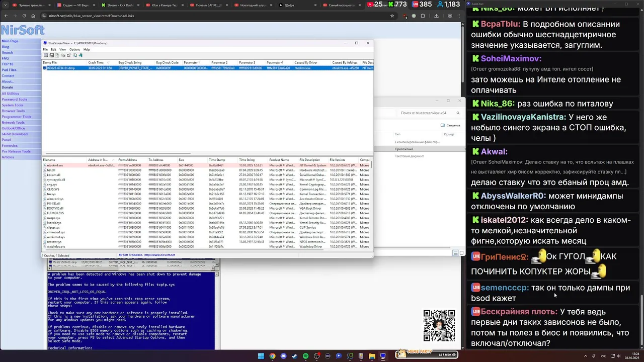Sort by Caused By Driver column
Screen dimensions: 644x362
[x=311, y=62]
